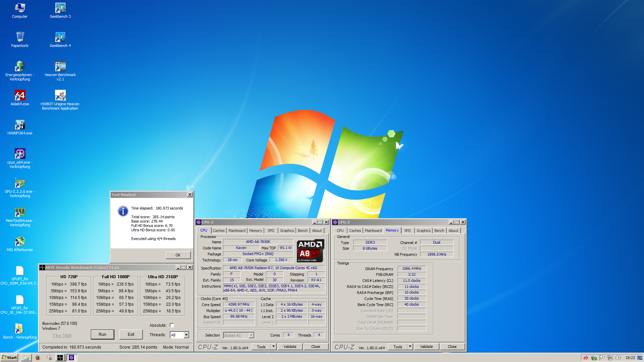644x362 pixels.
Task: Select the Heaven Benchmark v2.1 icon
Action: tap(60, 71)
